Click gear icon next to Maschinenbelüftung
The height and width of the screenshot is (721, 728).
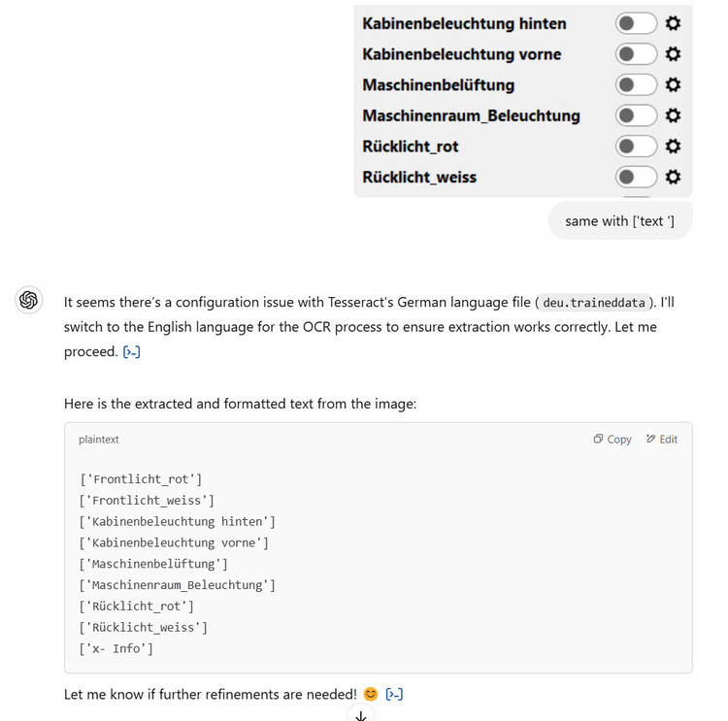click(x=673, y=85)
